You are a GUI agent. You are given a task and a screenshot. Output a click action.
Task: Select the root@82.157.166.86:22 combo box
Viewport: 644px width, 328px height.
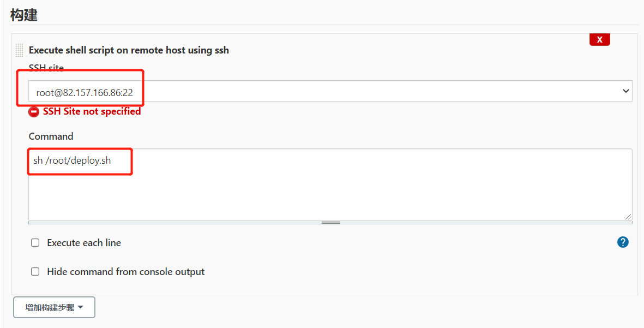click(x=330, y=91)
